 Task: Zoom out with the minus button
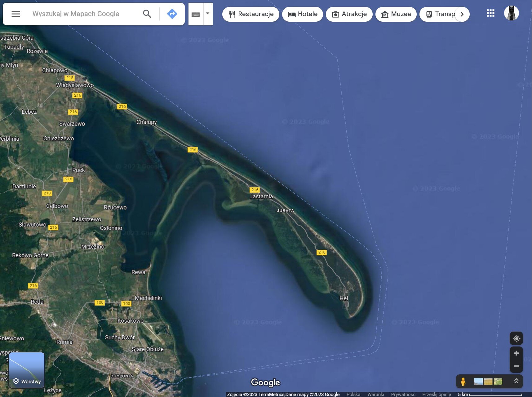(x=516, y=366)
